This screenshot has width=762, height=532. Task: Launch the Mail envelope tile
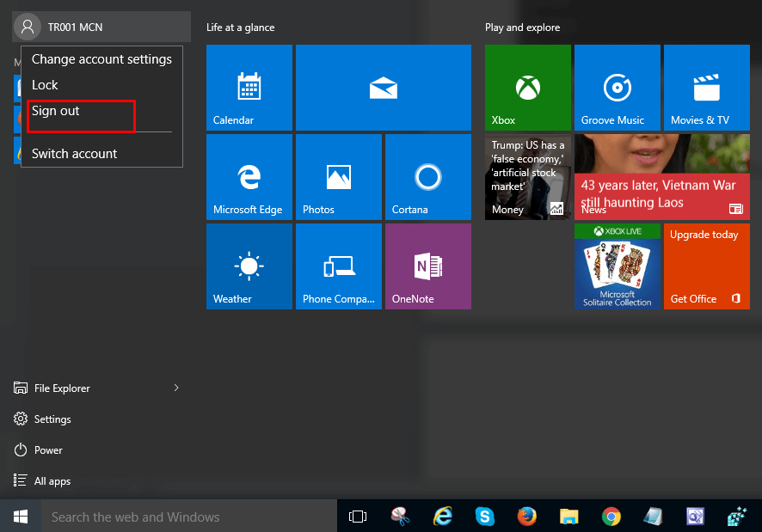coord(383,87)
